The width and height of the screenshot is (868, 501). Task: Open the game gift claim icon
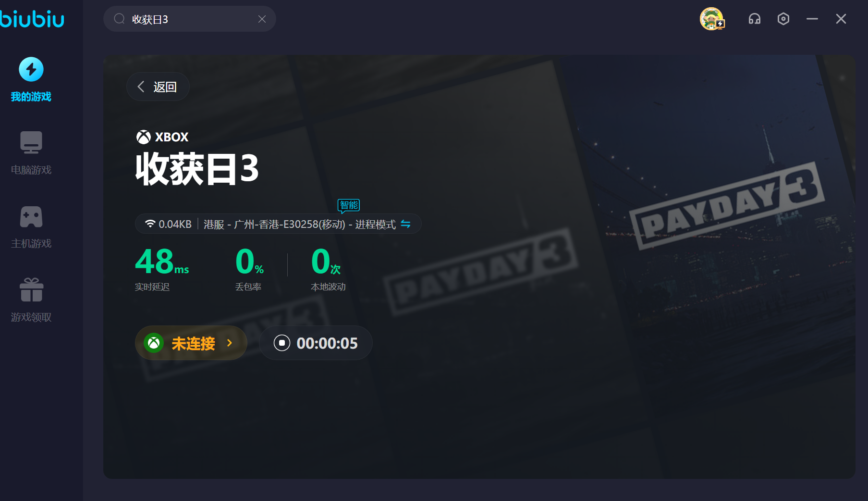click(31, 290)
